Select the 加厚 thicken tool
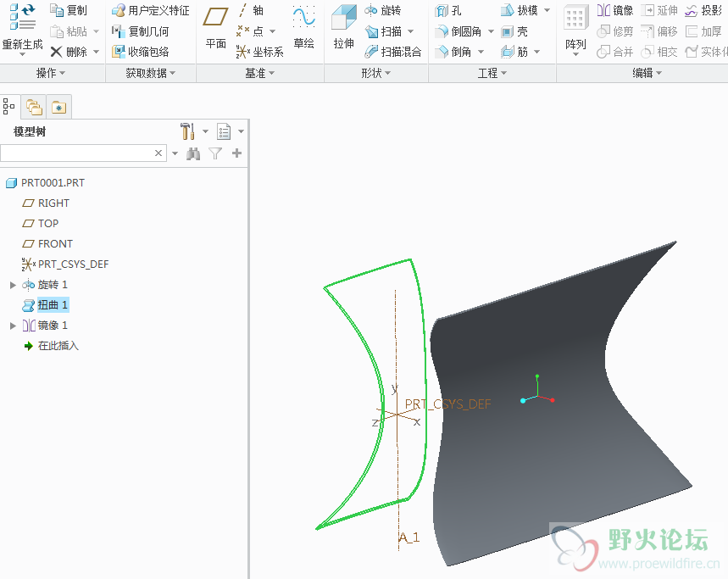Viewport: 728px width, 579px height. 704,31
